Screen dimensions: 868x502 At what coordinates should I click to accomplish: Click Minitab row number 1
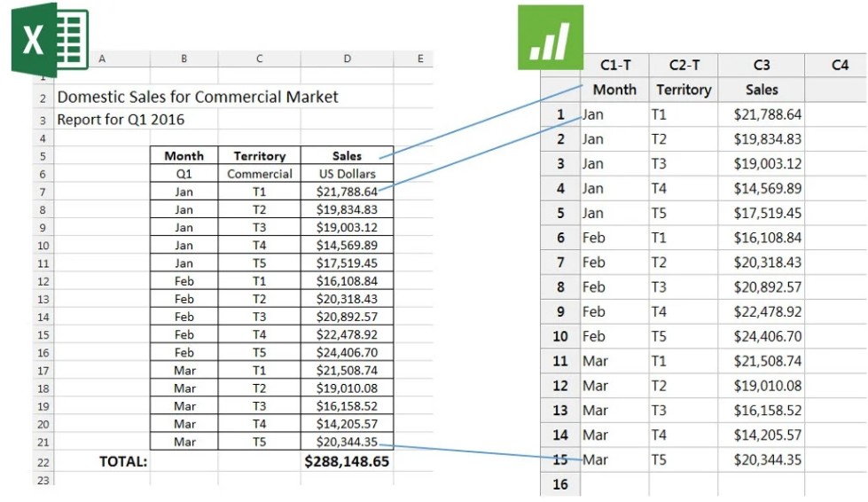[x=560, y=114]
